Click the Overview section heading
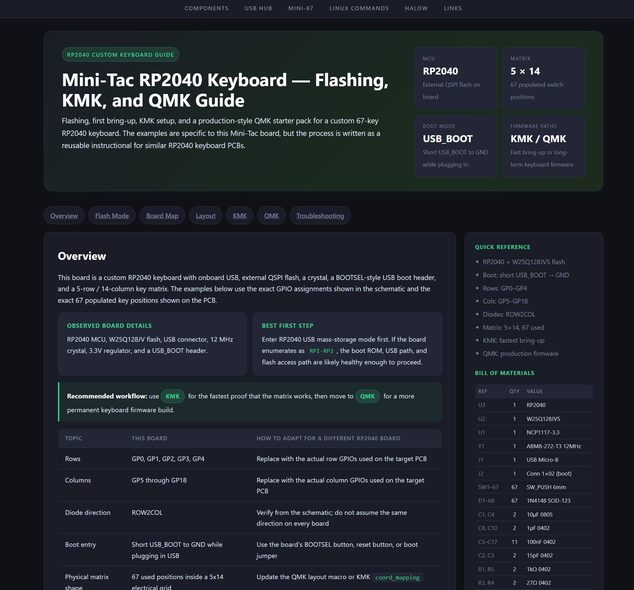 tap(82, 256)
